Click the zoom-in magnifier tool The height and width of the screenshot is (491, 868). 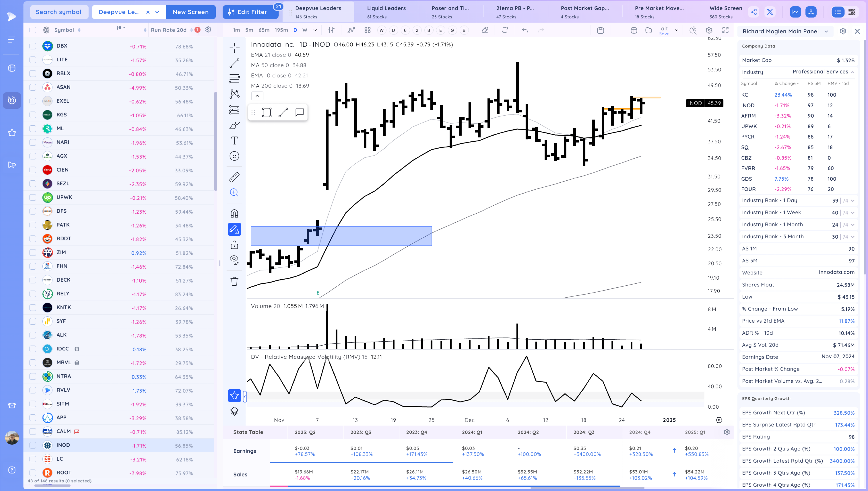coord(234,193)
